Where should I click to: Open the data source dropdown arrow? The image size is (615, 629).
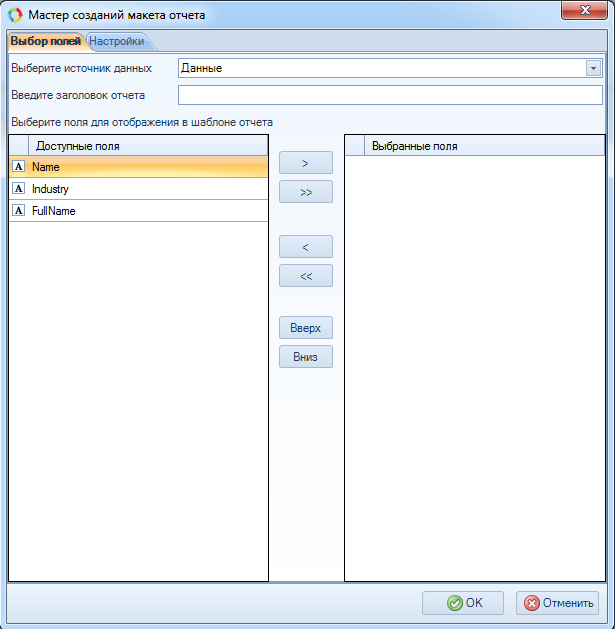click(x=593, y=68)
